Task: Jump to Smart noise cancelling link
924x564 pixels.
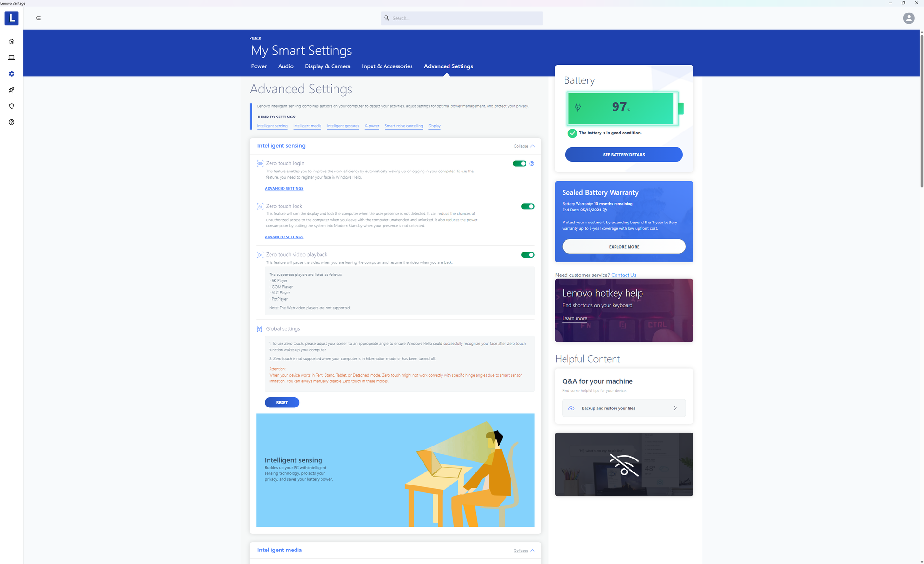Action: 404,126
